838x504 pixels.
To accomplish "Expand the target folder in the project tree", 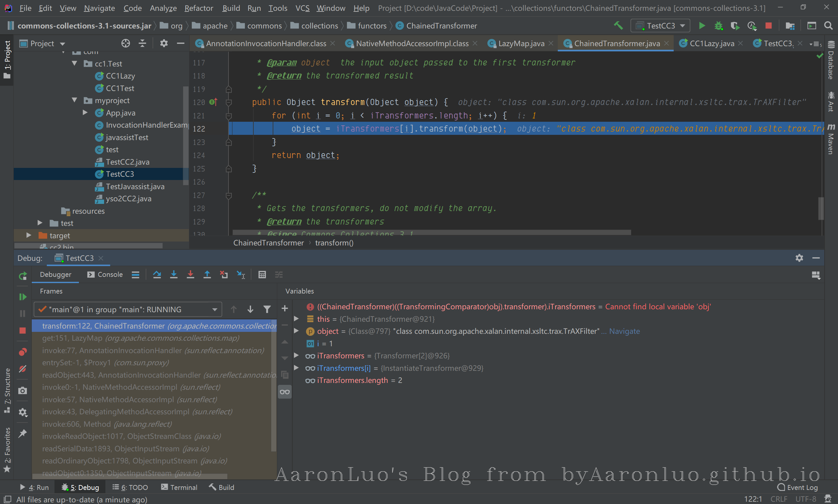I will point(29,235).
